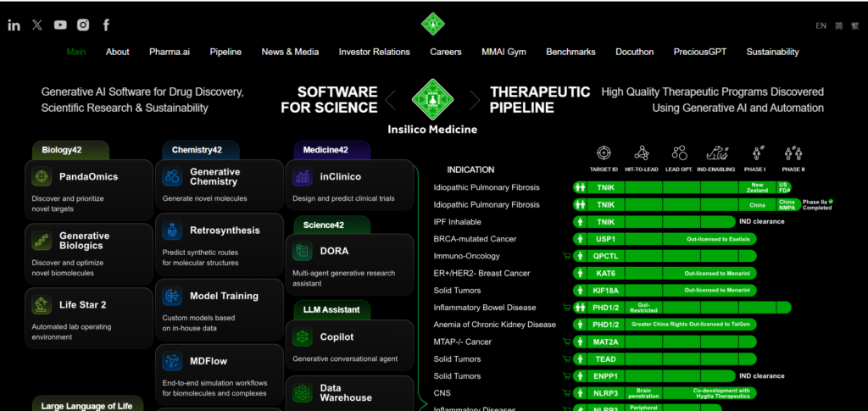
Task: Click the Therapeutic Pipeline heading
Action: click(x=540, y=99)
